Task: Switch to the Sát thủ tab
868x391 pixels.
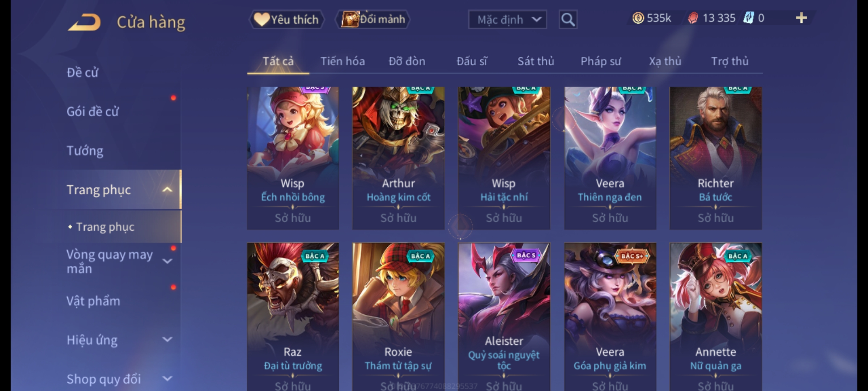Action: 536,61
